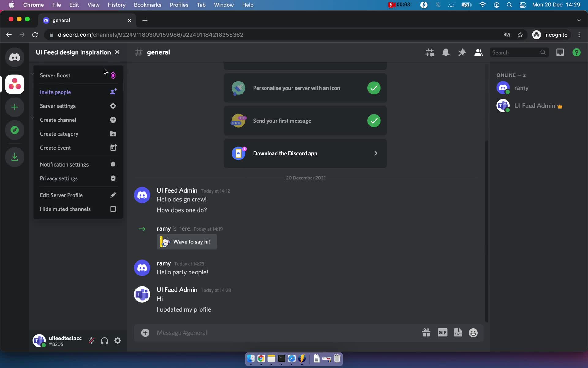The image size is (588, 368).
Task: Click UI Feed Admin avatar in member list
Action: pyautogui.click(x=503, y=106)
